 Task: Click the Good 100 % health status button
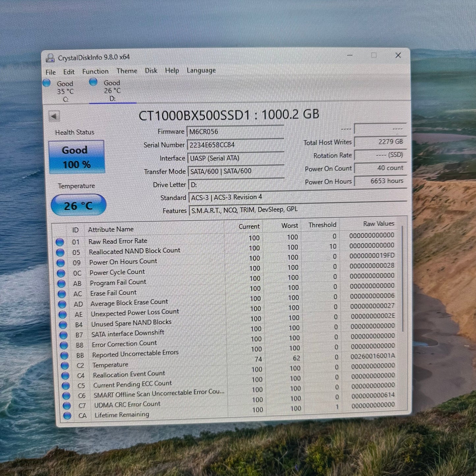pos(76,157)
